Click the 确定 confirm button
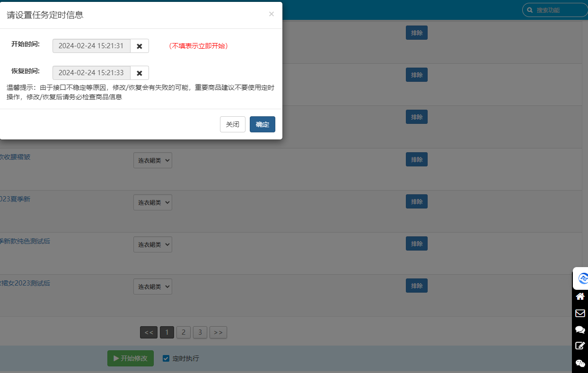Viewport: 588px width, 373px height. click(263, 124)
